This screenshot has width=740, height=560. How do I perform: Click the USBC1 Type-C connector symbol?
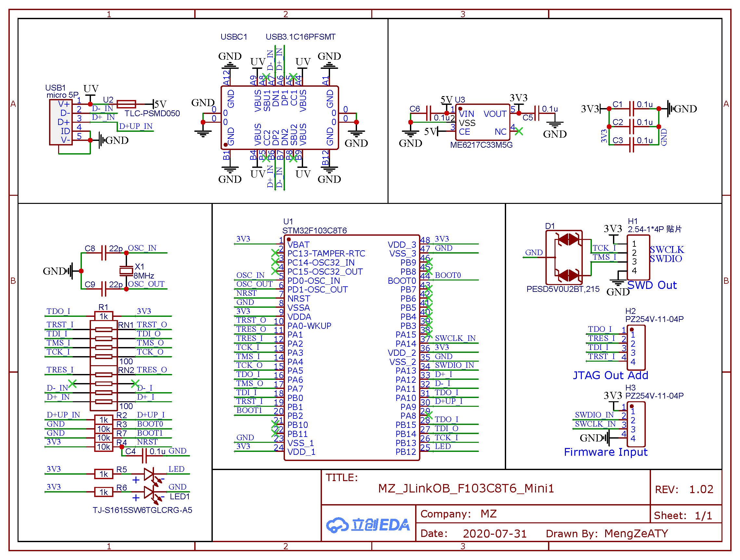pos(280,118)
